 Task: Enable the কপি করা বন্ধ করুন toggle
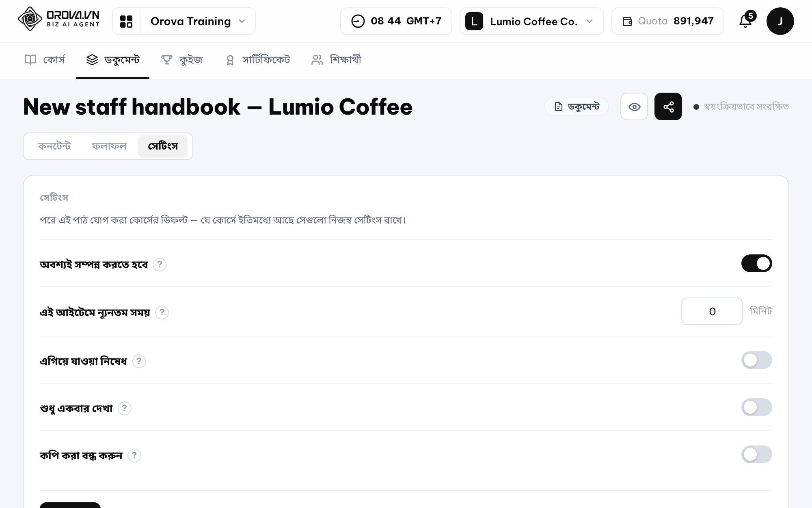click(756, 454)
